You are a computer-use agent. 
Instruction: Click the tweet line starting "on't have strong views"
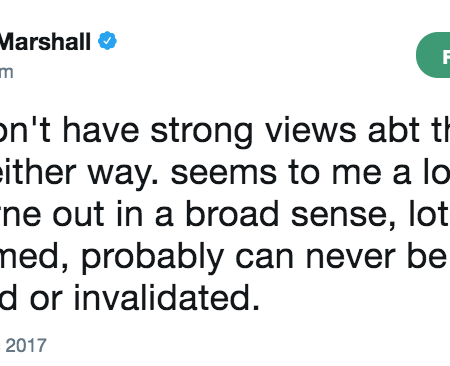pyautogui.click(x=225, y=130)
